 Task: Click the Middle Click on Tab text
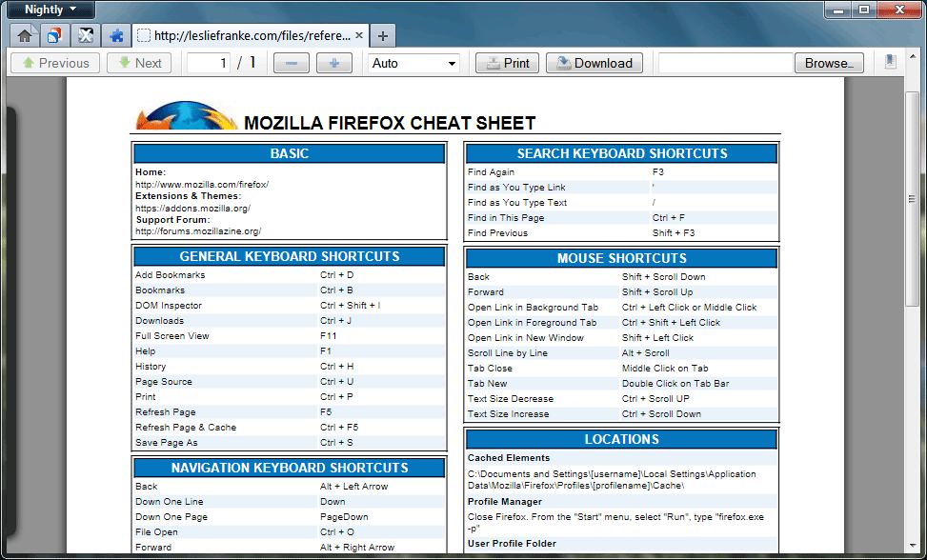coord(665,368)
